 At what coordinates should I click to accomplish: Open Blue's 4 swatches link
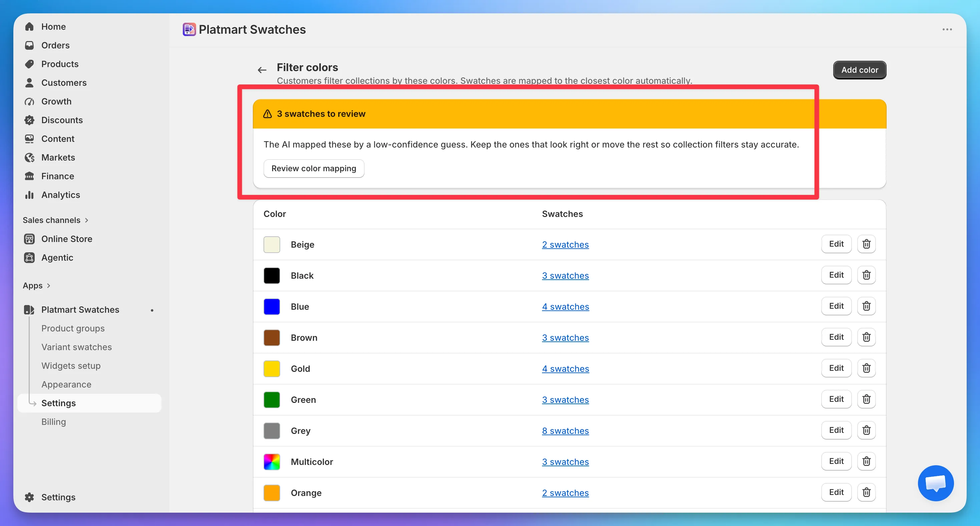(565, 306)
